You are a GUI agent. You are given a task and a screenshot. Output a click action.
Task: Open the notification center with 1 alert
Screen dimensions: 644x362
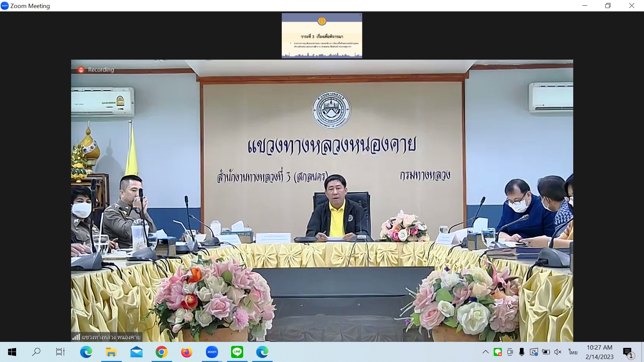click(628, 352)
